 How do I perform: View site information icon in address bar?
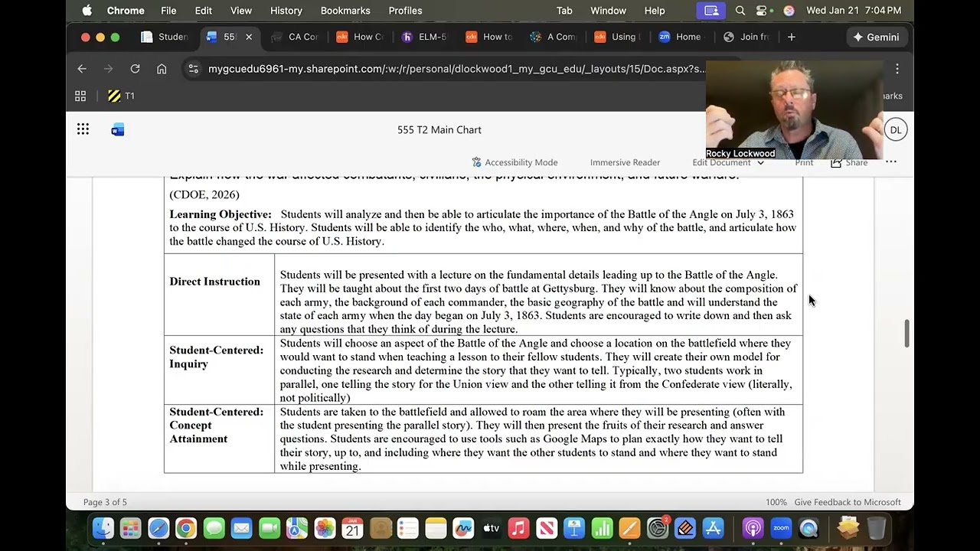[194, 69]
